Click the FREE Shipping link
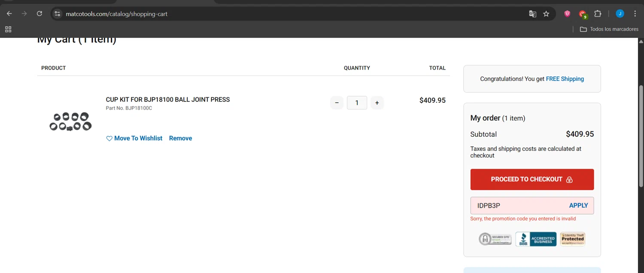Viewport: 644px width, 273px height. (x=565, y=79)
